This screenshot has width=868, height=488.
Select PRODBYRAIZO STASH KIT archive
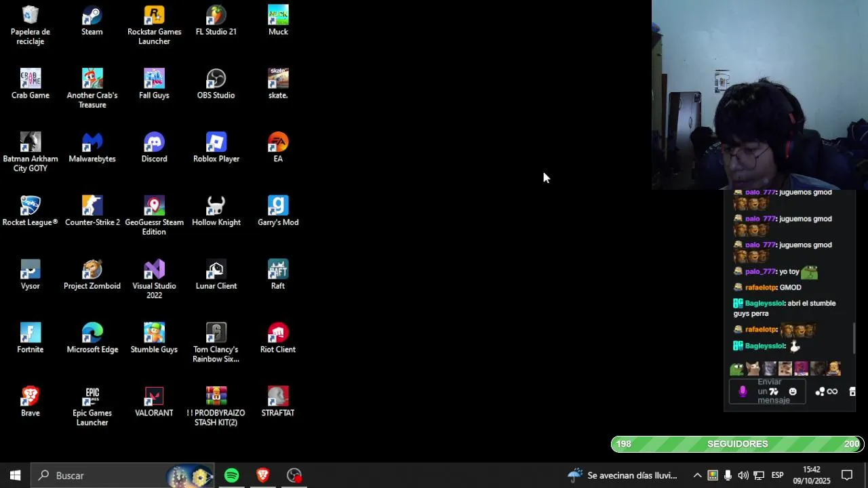[x=216, y=407]
